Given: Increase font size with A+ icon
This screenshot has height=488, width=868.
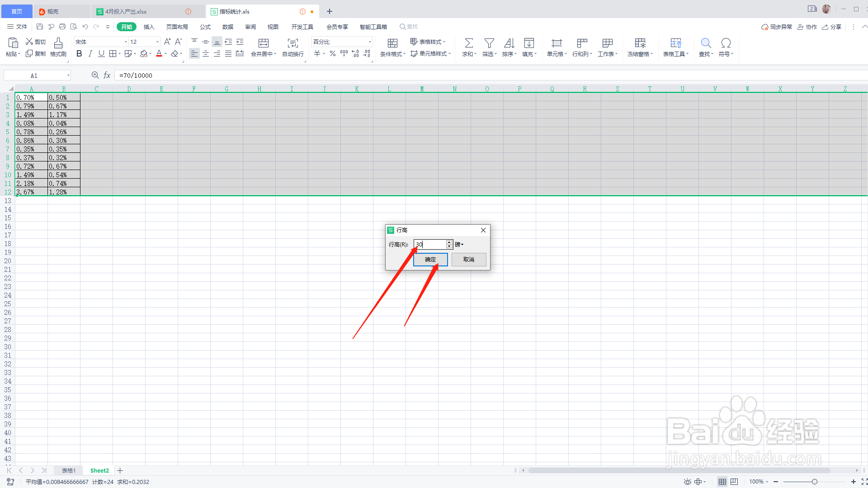Looking at the screenshot, I should (x=167, y=42).
